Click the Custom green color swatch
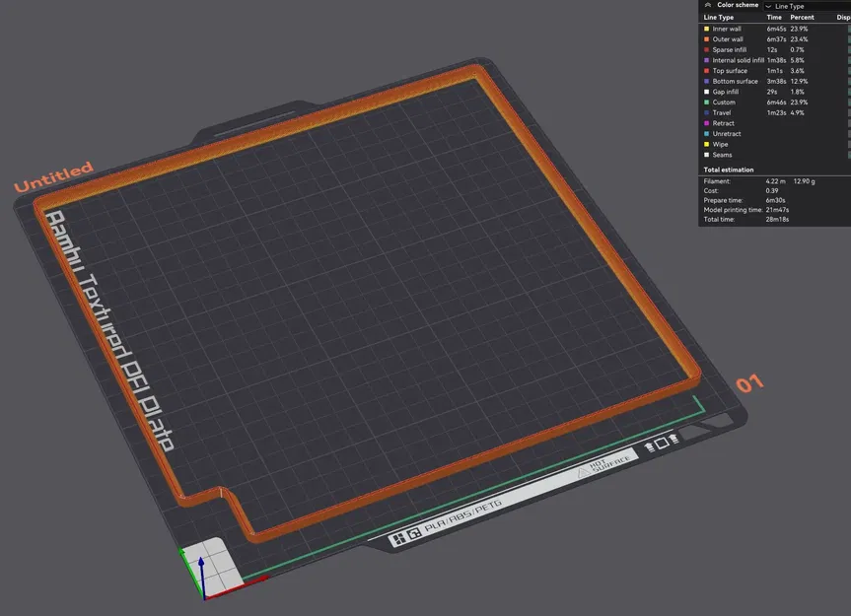This screenshot has height=616, width=851. point(707,102)
